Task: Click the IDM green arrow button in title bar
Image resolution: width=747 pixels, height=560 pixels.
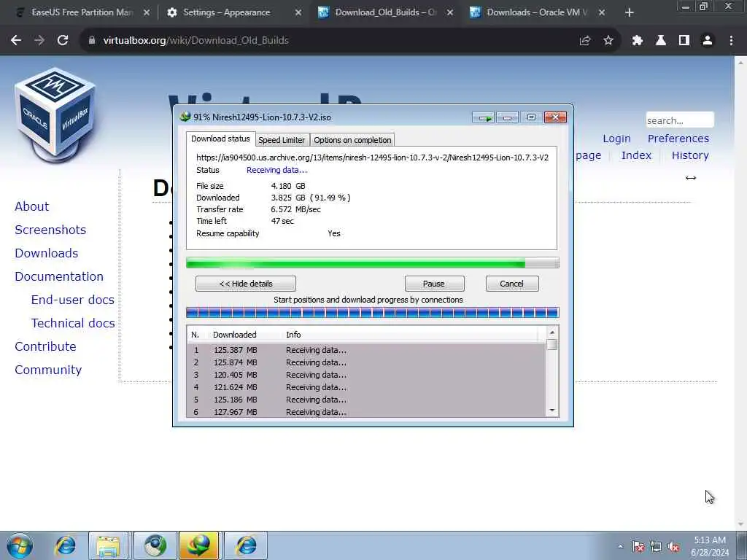Action: pos(484,117)
